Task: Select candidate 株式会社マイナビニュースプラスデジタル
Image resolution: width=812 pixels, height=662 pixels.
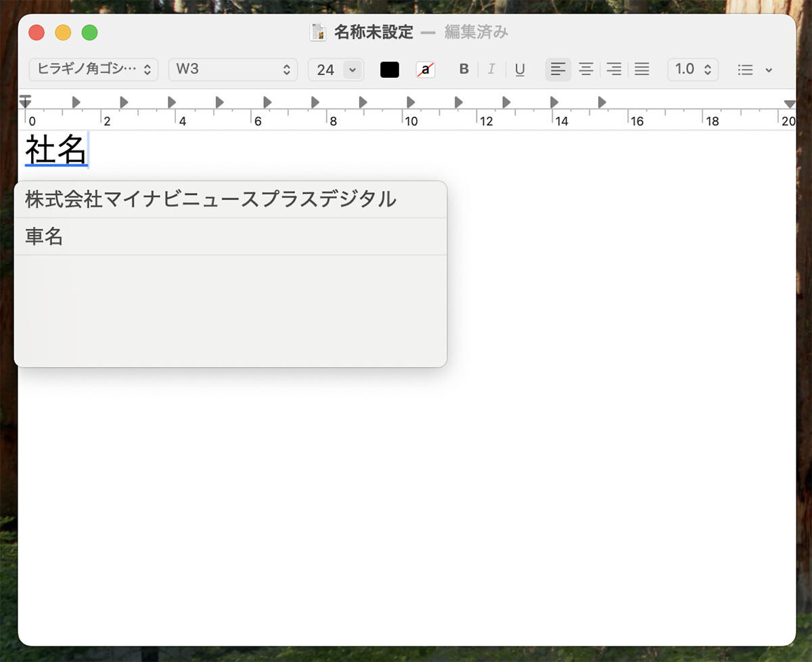Action: click(x=230, y=200)
